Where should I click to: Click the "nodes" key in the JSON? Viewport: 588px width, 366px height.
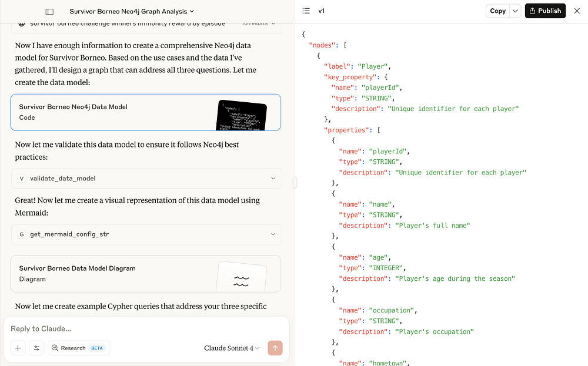pos(322,45)
